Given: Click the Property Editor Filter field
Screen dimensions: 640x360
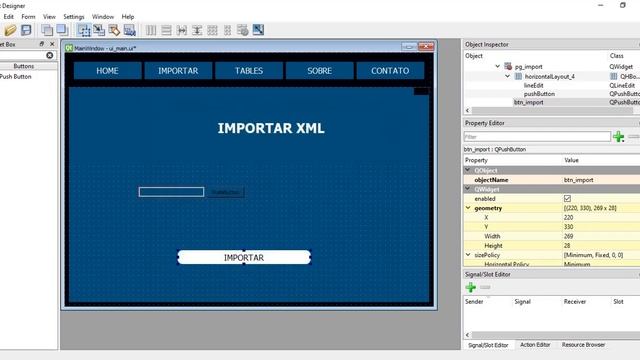Looking at the screenshot, I should (x=537, y=137).
